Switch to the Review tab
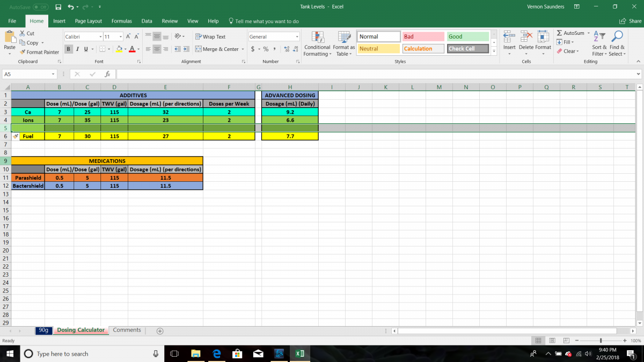The image size is (644, 362). point(170,21)
